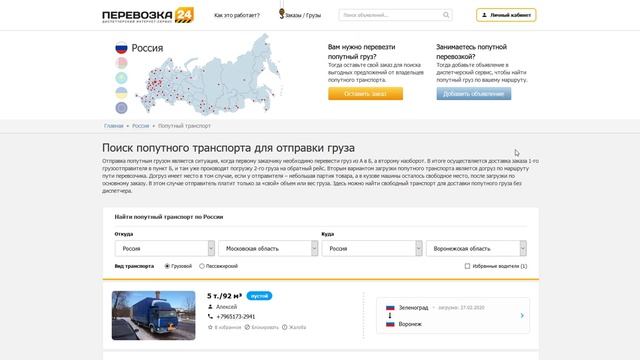
Task: Select the Kazakhstan flag icon
Action: click(x=121, y=78)
